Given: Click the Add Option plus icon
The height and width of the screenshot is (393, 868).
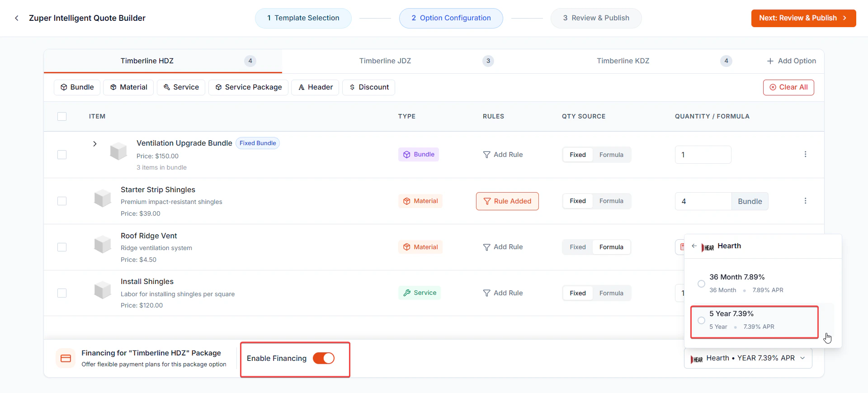Looking at the screenshot, I should [770, 61].
